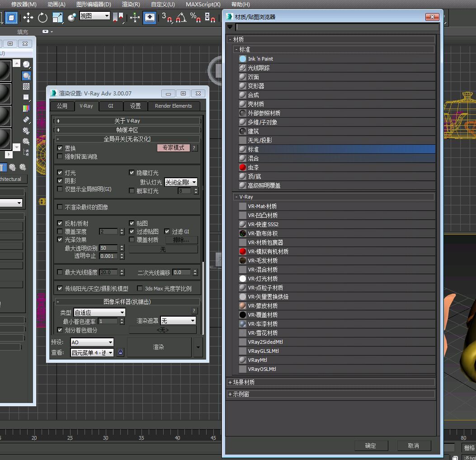This screenshot has height=460, width=476.
Task: Toggle the spinner snap icon
Action: point(210,18)
